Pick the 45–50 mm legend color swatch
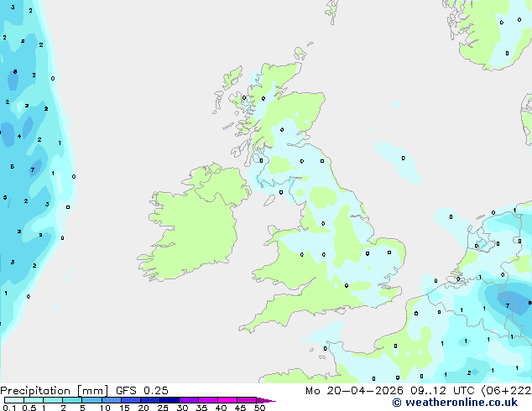 [x=247, y=400]
